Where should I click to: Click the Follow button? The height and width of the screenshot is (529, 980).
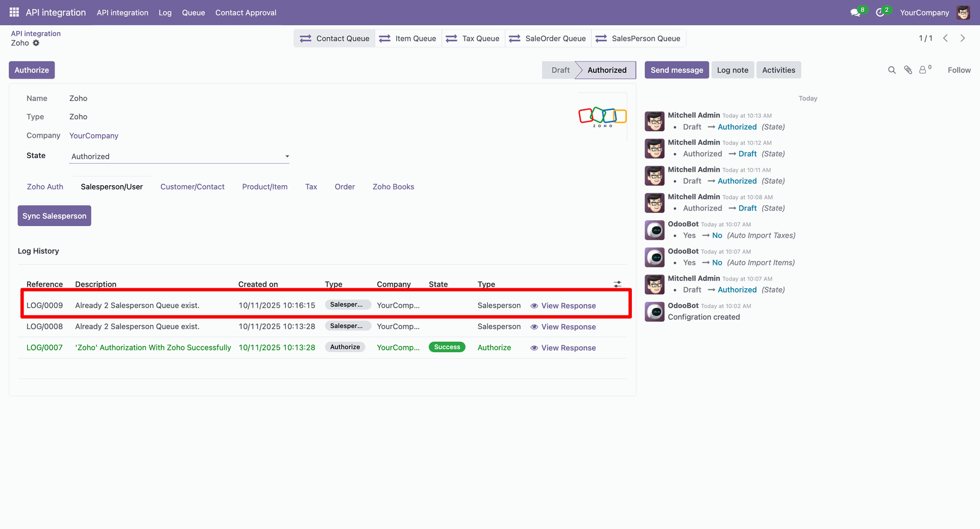point(959,70)
